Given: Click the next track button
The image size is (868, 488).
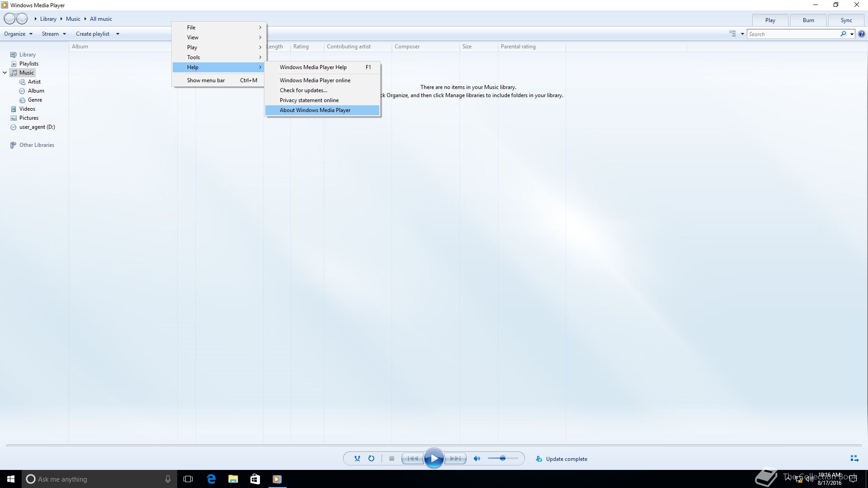Looking at the screenshot, I should (455, 459).
